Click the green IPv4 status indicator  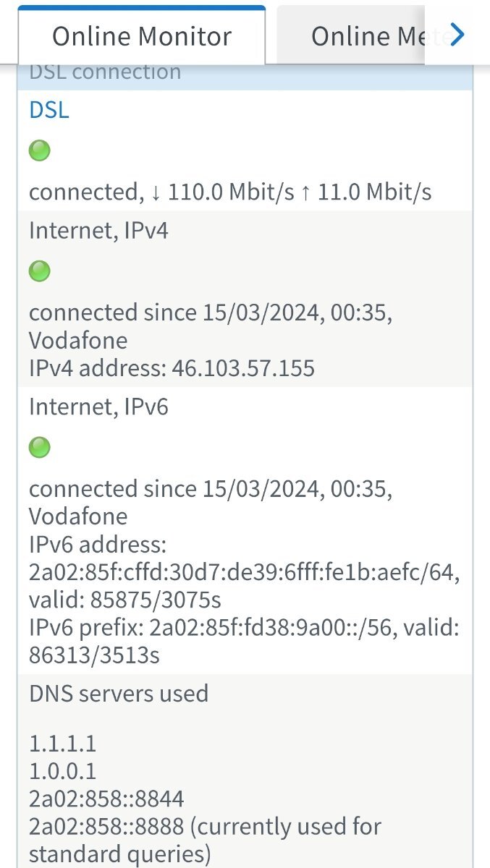[x=39, y=271]
